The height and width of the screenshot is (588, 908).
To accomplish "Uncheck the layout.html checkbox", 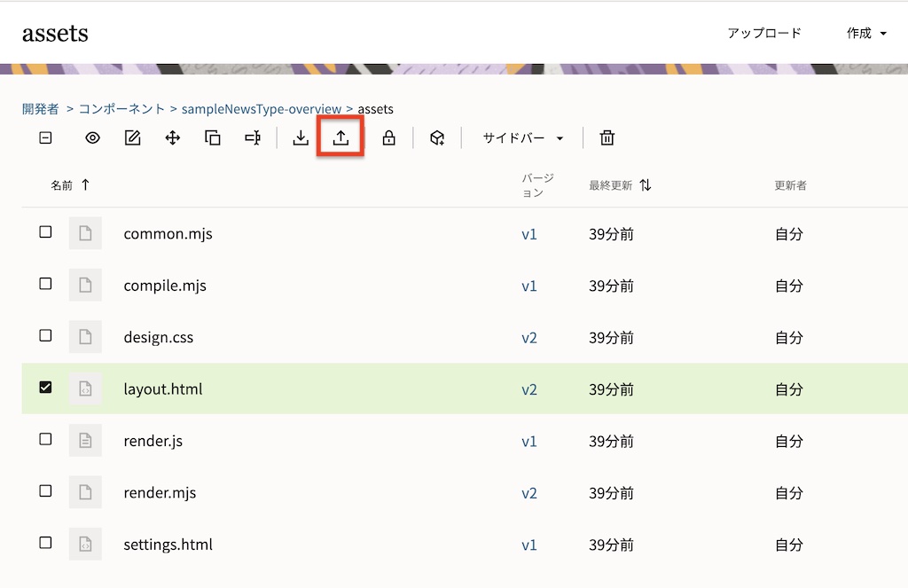I will pos(45,388).
